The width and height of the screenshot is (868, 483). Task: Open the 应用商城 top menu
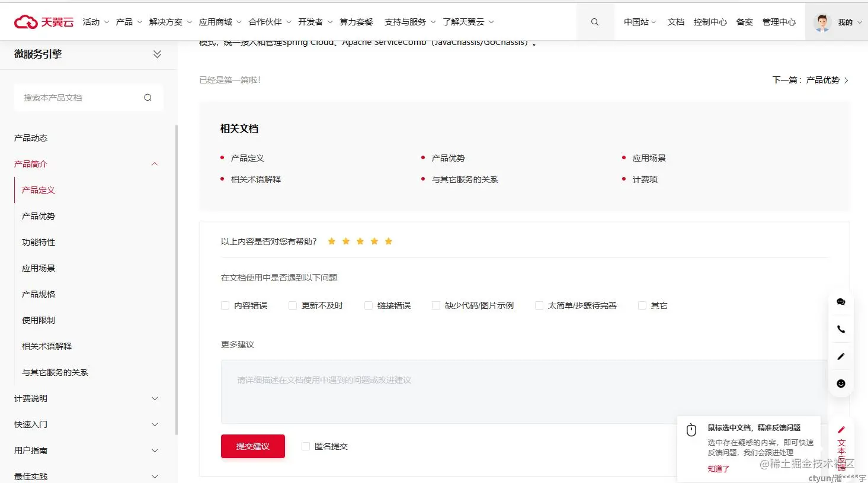[220, 22]
